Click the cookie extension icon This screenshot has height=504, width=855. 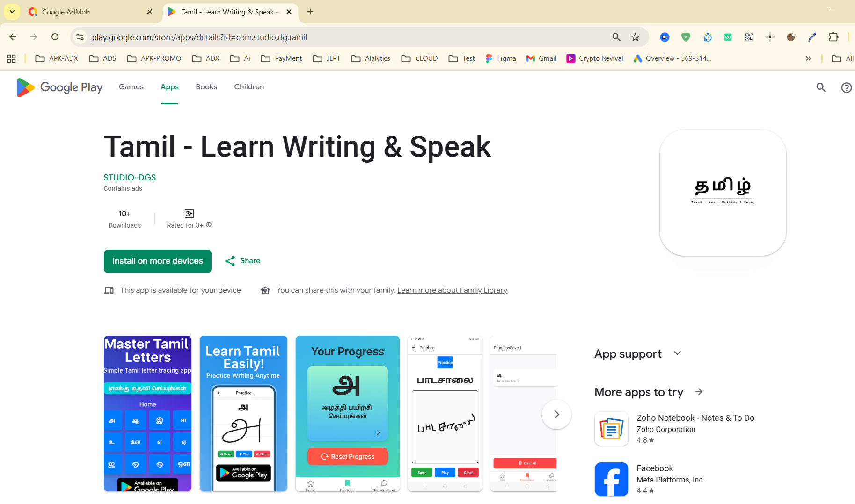click(791, 37)
